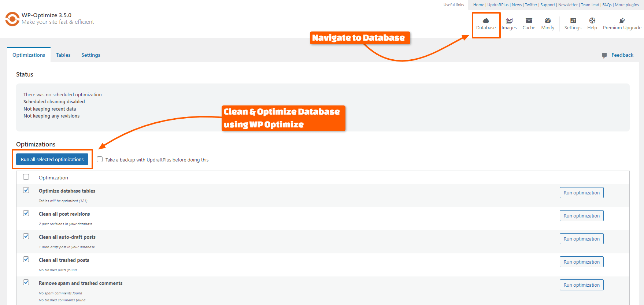The width and height of the screenshot is (644, 305).
Task: Enable UpdraftPlus backup checkbox
Action: 100,160
